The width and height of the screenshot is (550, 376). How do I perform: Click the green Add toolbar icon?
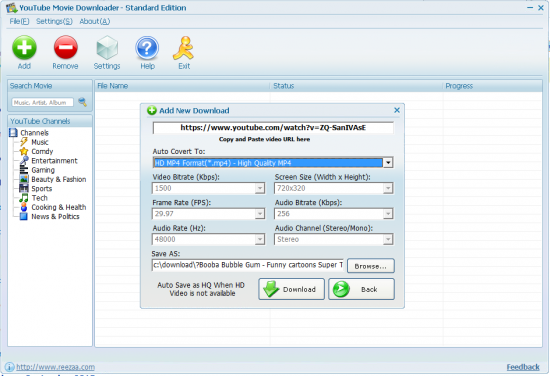click(24, 47)
